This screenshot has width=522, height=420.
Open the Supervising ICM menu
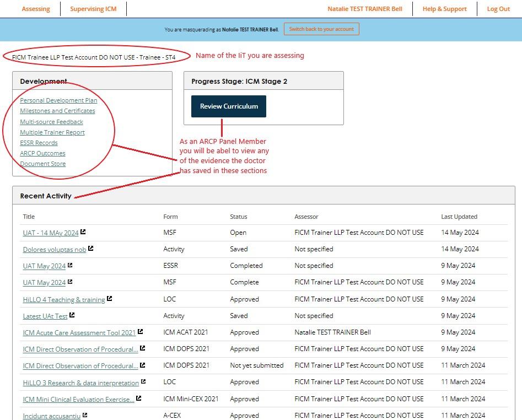pos(93,9)
